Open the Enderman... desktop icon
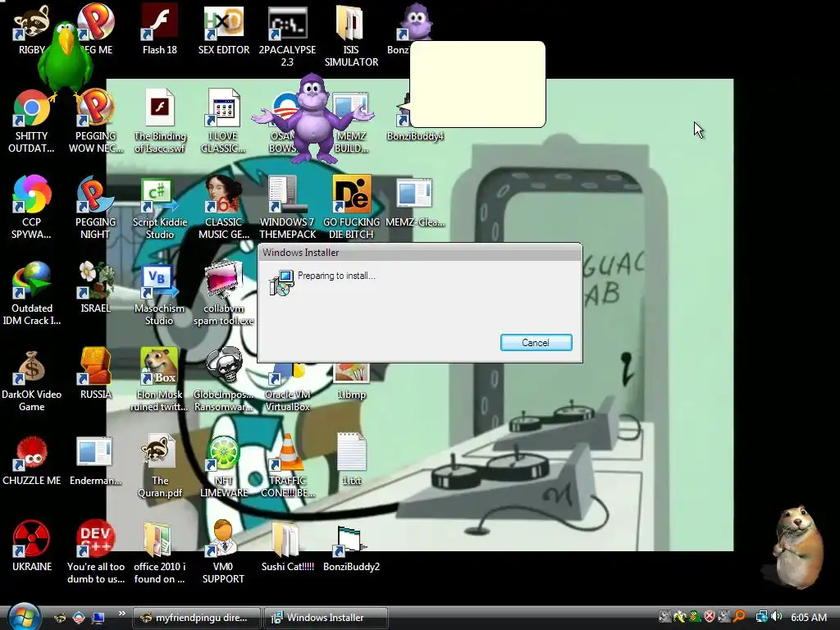The image size is (840, 630). [95, 459]
